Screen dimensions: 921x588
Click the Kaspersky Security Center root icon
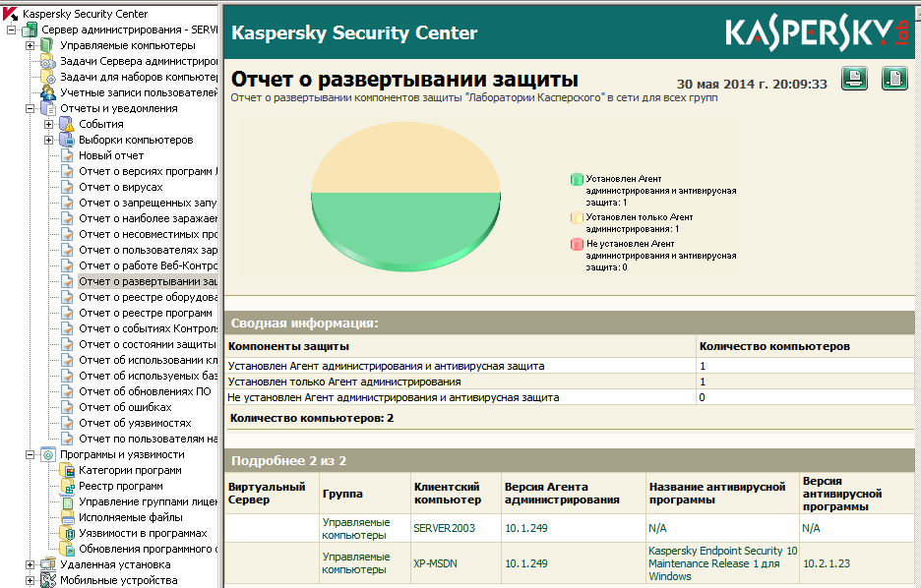10,14
